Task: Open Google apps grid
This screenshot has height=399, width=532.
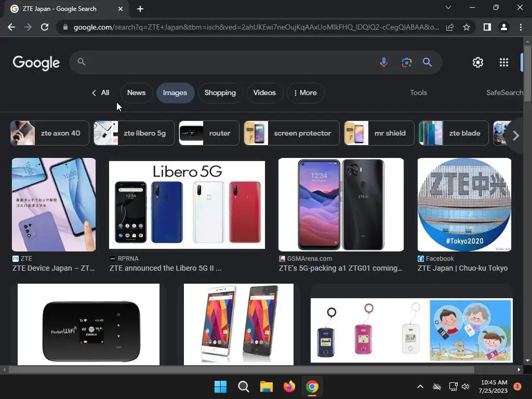Action: [x=504, y=62]
